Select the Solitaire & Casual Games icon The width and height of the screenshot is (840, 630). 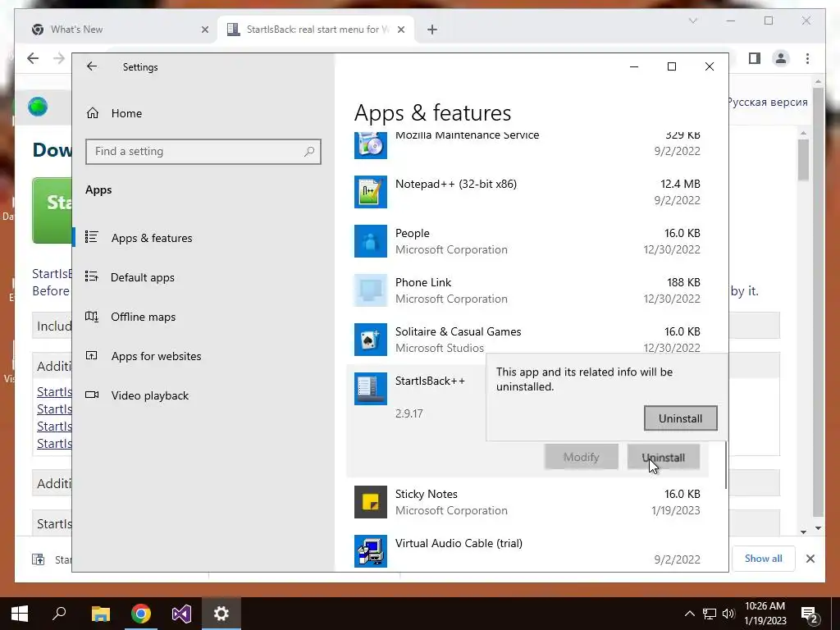(x=371, y=340)
